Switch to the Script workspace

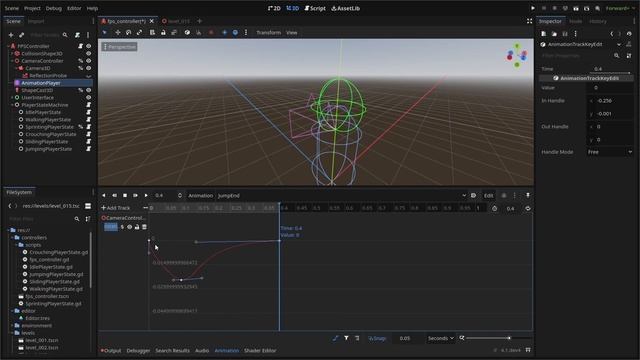point(315,8)
